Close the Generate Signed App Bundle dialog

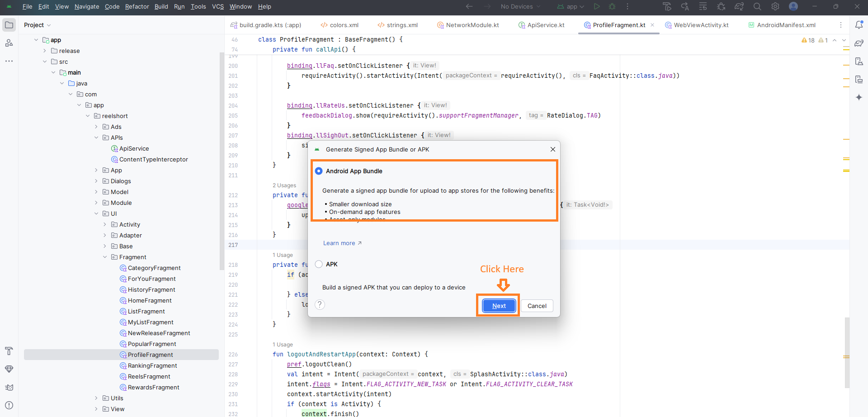click(x=553, y=149)
